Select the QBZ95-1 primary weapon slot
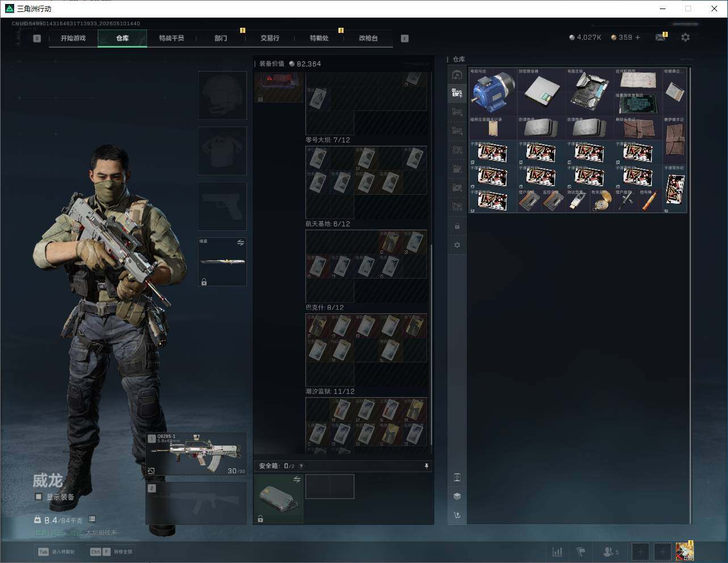The height and width of the screenshot is (563, 728). (196, 455)
